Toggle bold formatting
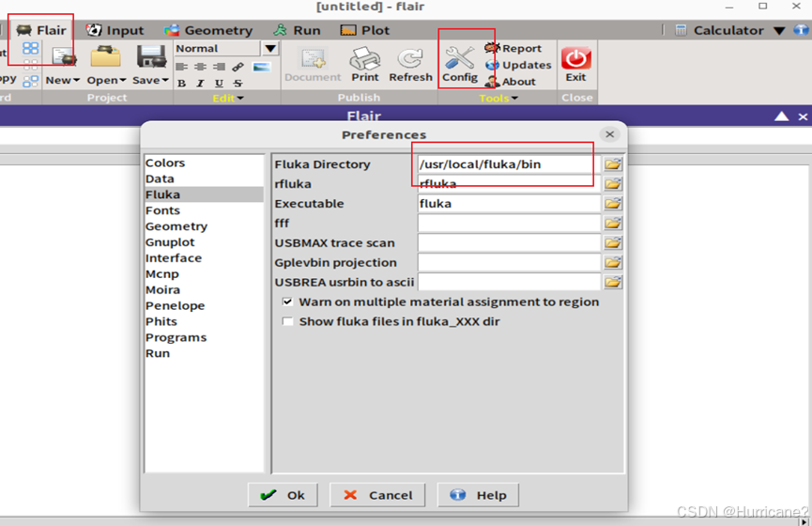 [x=182, y=84]
